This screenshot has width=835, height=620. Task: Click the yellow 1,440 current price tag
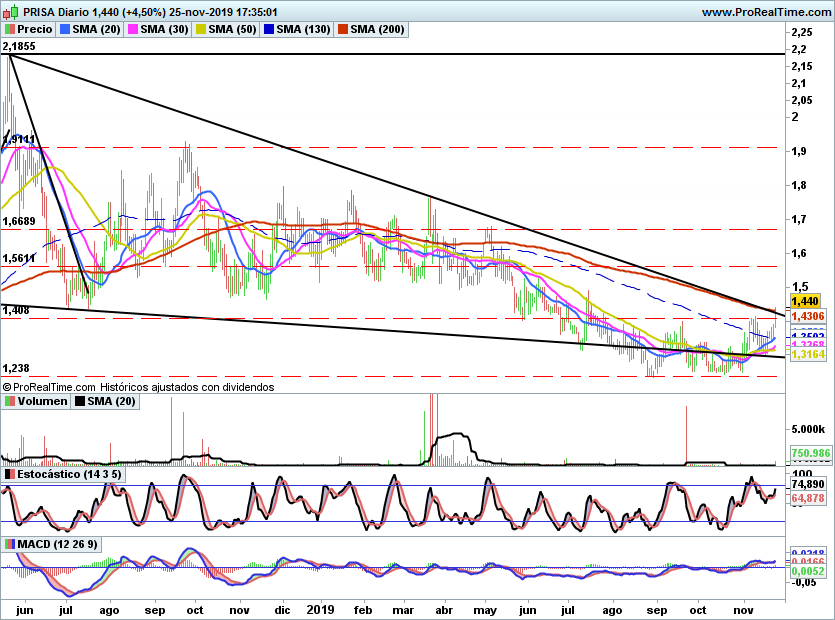(805, 300)
